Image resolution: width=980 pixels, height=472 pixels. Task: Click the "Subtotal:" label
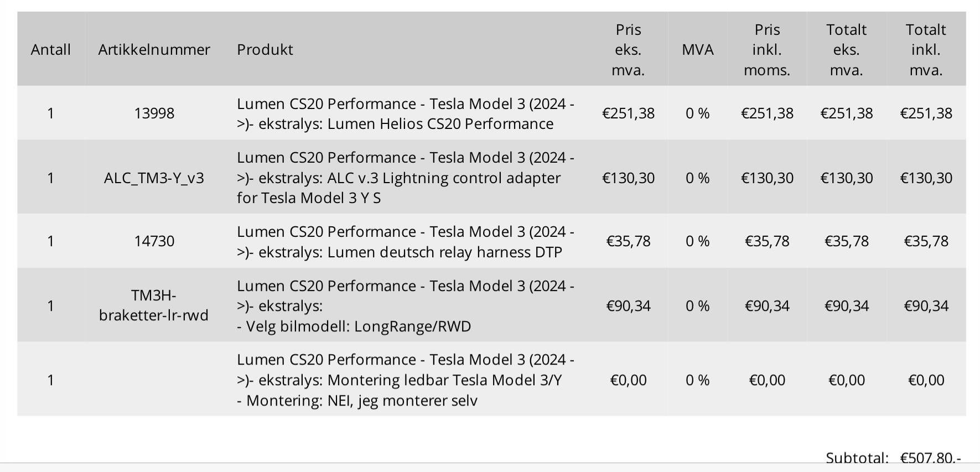point(857,458)
